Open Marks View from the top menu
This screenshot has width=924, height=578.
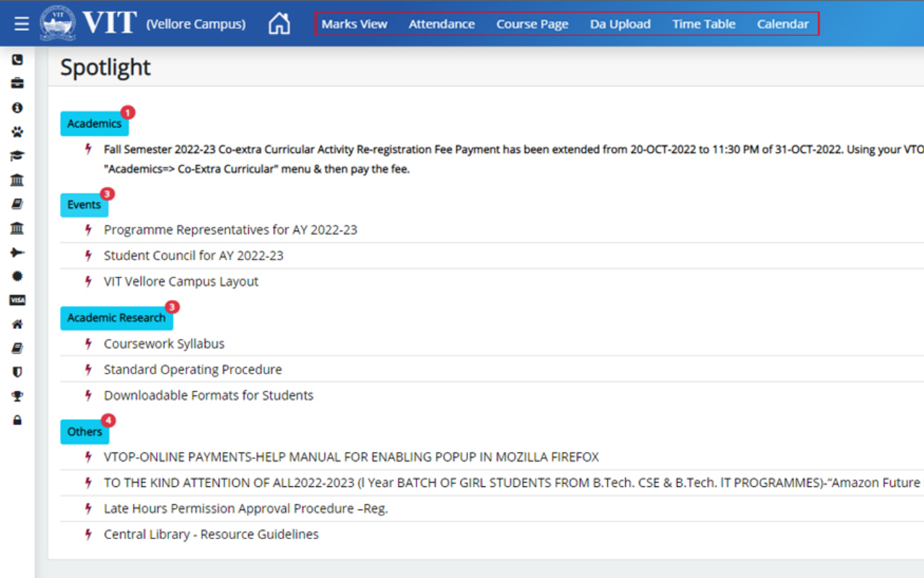tap(354, 24)
